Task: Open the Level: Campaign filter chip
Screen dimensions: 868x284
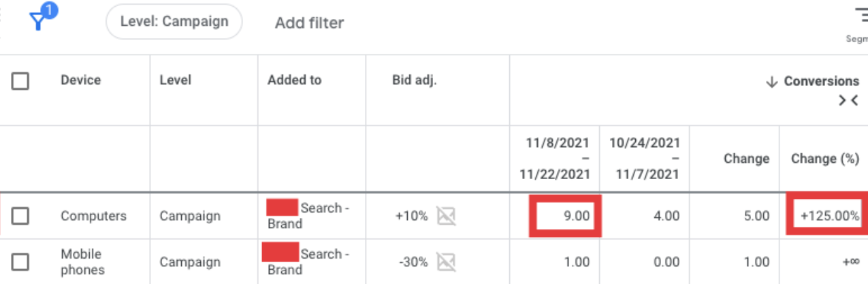Action: [x=174, y=21]
